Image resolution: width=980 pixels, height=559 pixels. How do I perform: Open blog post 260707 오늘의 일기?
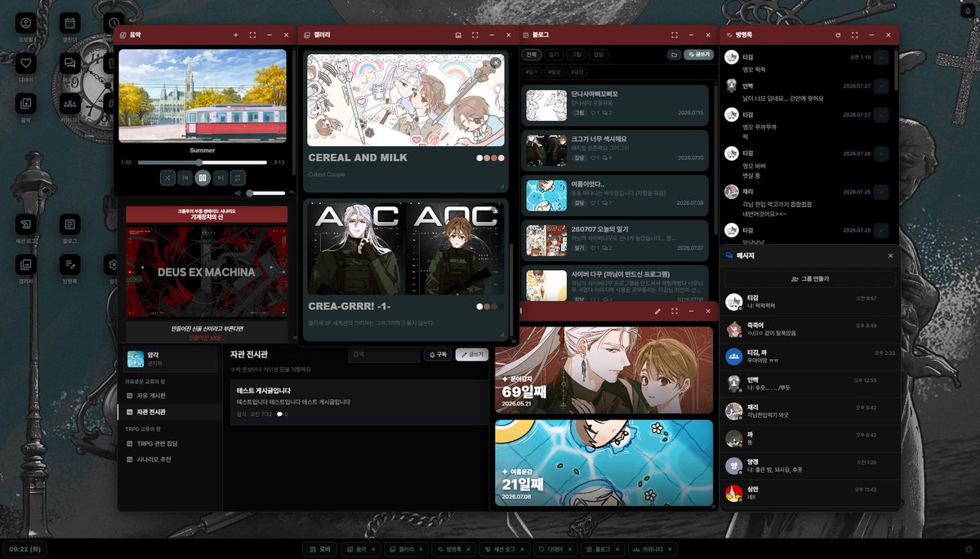click(615, 239)
